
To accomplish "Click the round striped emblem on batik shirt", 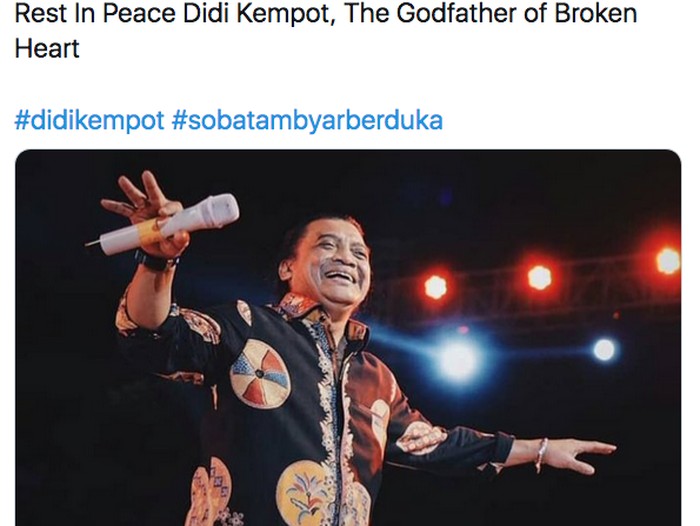I will pos(260,374).
